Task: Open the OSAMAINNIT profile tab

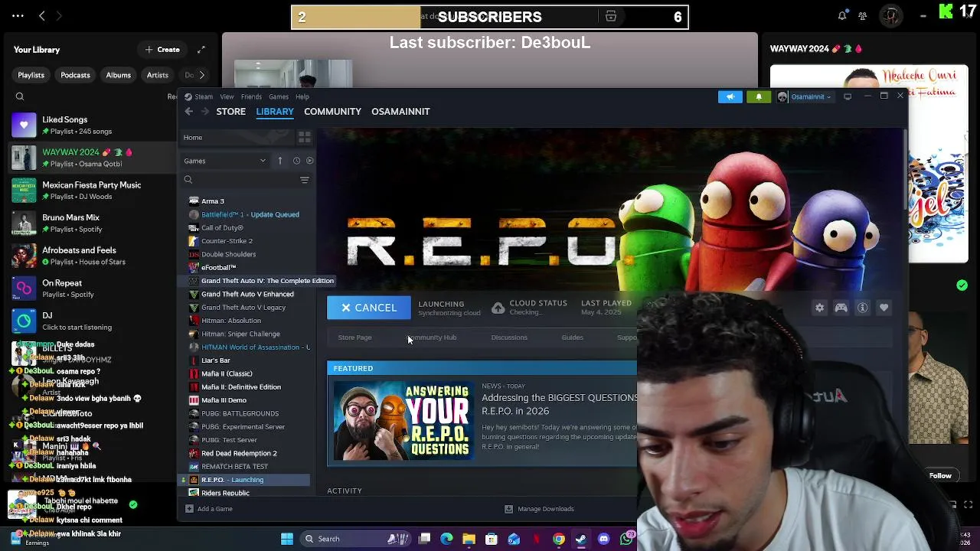Action: click(400, 112)
